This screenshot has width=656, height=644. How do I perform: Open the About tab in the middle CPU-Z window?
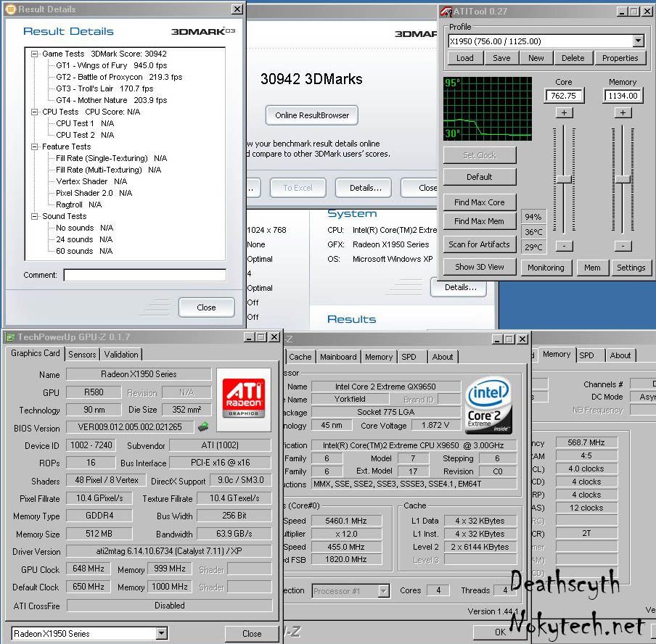tap(442, 357)
